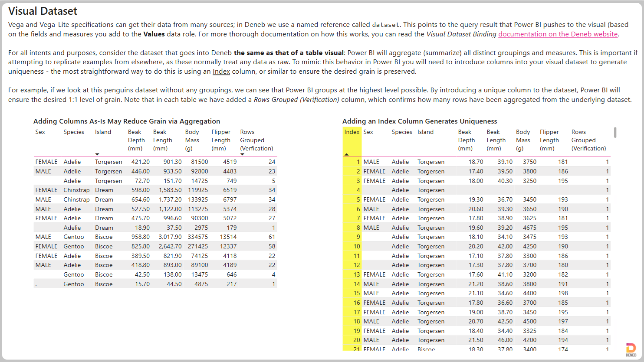Click the Index cell numbered 10
Viewport: 644px width, 362px height.
tap(357, 247)
